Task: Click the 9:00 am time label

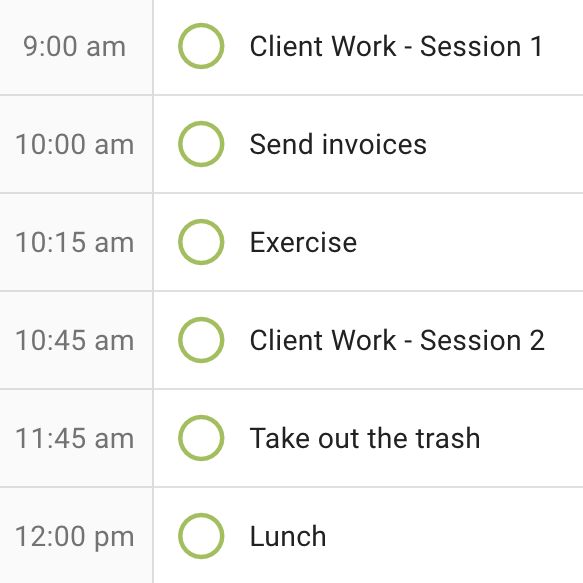Action: pyautogui.click(x=74, y=46)
